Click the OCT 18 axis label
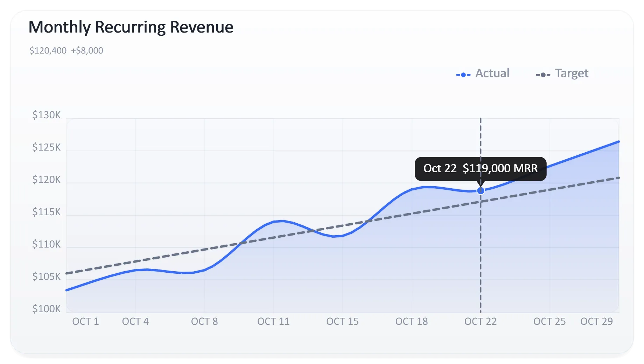This screenshot has height=364, width=644. [412, 321]
